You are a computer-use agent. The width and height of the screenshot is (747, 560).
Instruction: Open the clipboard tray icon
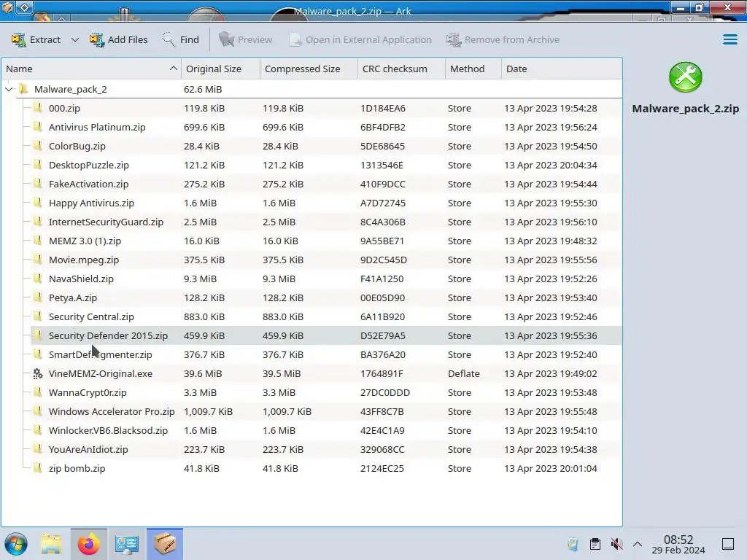tap(595, 544)
